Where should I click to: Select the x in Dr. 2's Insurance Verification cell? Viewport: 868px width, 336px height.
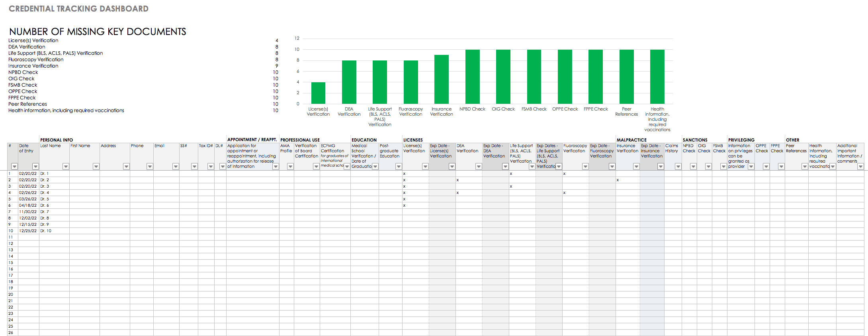point(618,180)
